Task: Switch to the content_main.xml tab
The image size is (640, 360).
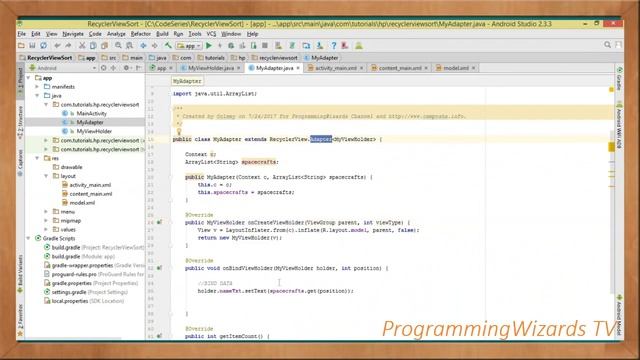Action: point(399,68)
